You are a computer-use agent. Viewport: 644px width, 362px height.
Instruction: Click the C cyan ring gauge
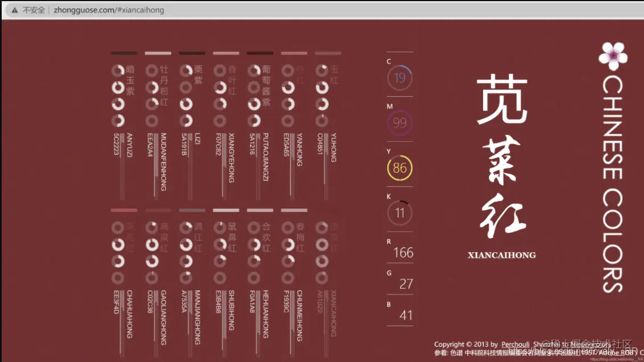click(399, 77)
